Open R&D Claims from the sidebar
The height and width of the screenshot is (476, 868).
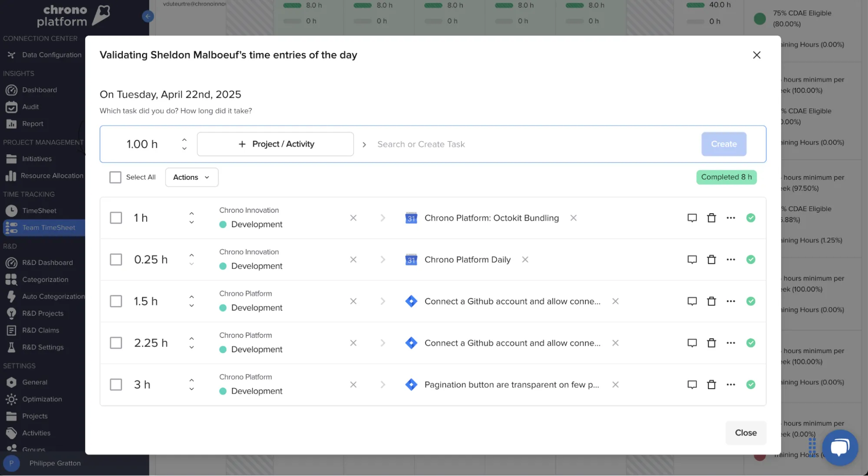[x=41, y=330]
